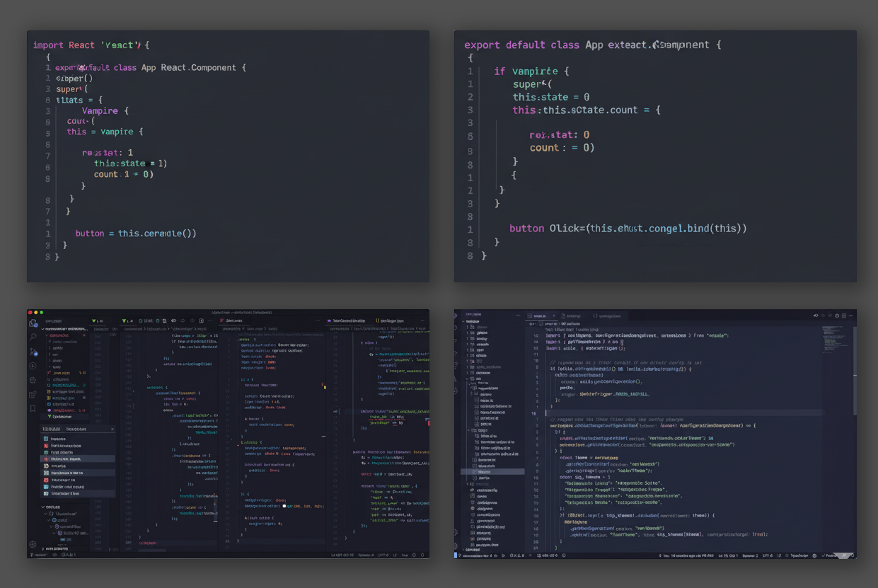Click the vertical scrollbar of the lower-right editor
878x588 pixels.
click(x=855, y=371)
